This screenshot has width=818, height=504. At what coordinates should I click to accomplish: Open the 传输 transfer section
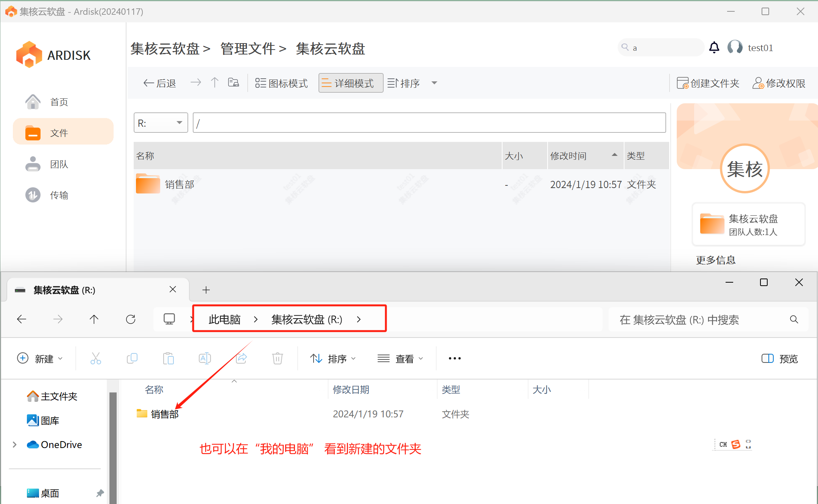[59, 195]
